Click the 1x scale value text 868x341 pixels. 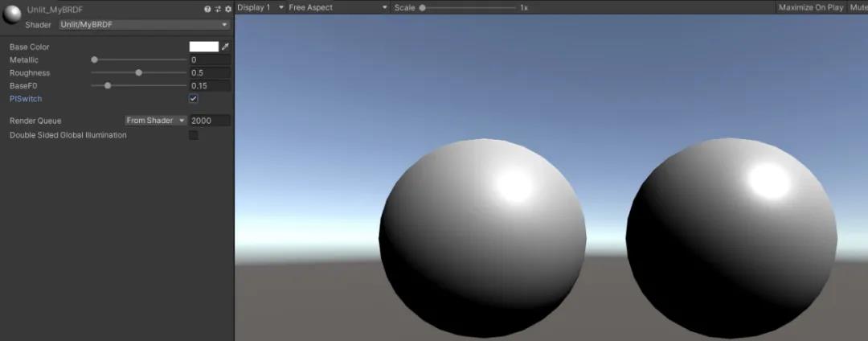[x=524, y=8]
